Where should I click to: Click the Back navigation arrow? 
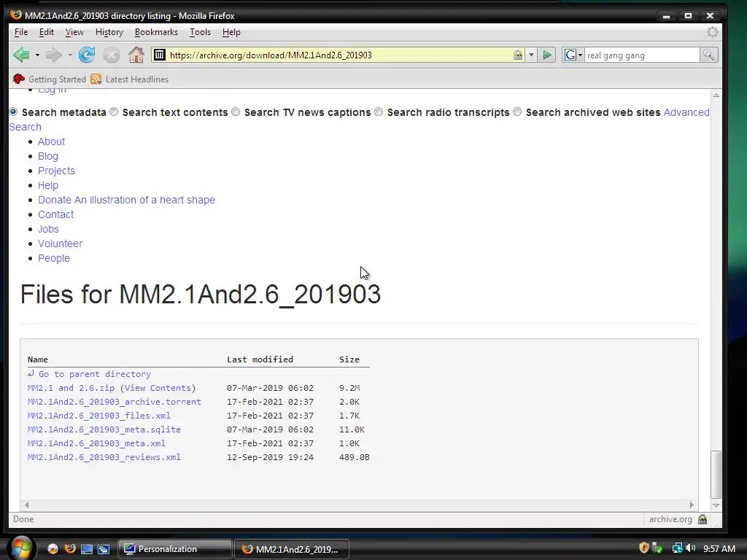21,55
